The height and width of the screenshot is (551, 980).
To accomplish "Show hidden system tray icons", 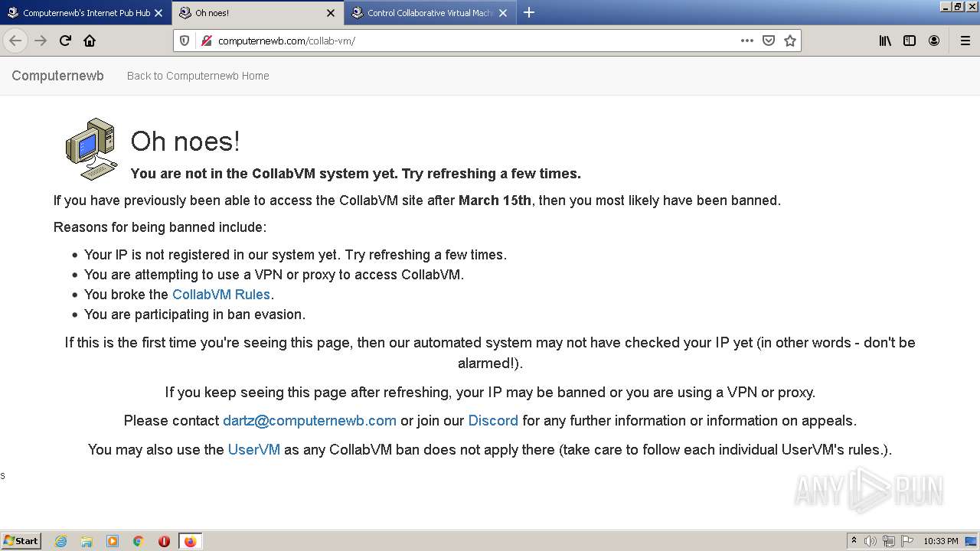I will [x=854, y=541].
